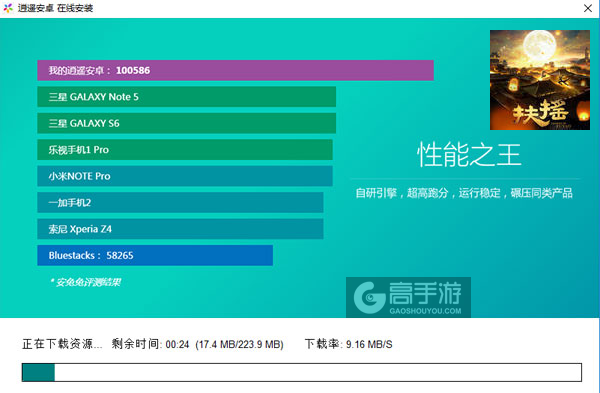Select the 三星 GALAXY S6 bar
The height and width of the screenshot is (393, 600).
(x=187, y=123)
